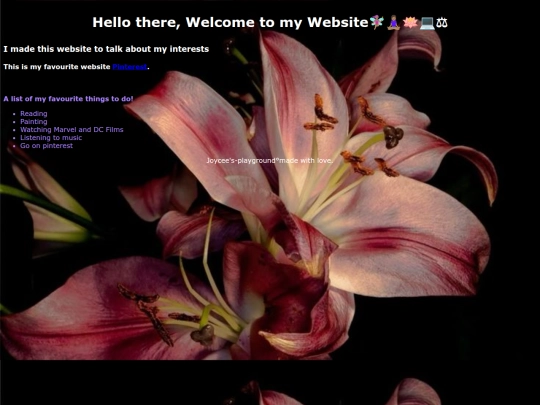
Task: Select "Watching Marvel and DC Films" list item
Action: 72,129
